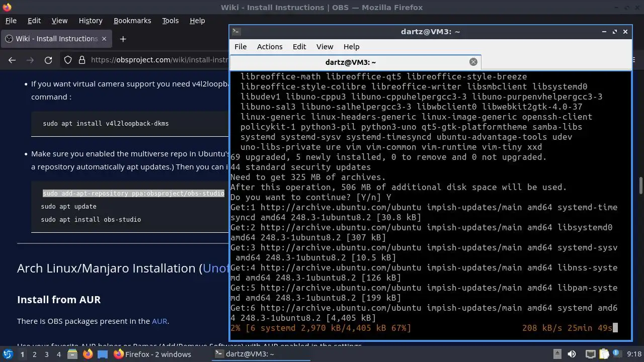
Task: Click '44 standard security updates' terminal line
Action: coord(300,167)
